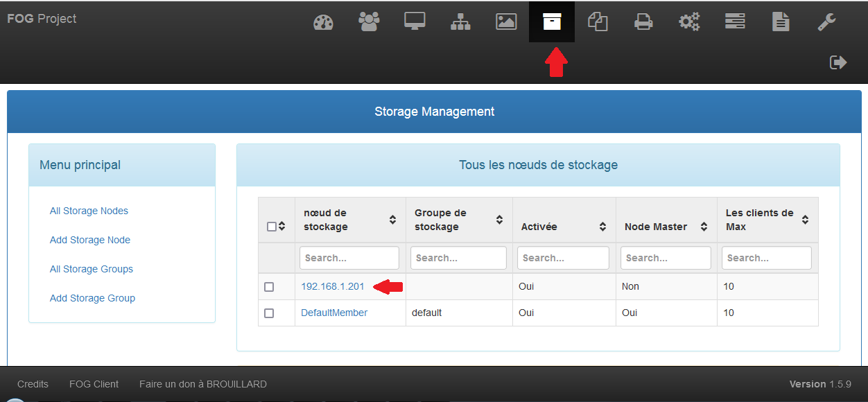Open Groups hierarchy icon

(x=460, y=22)
